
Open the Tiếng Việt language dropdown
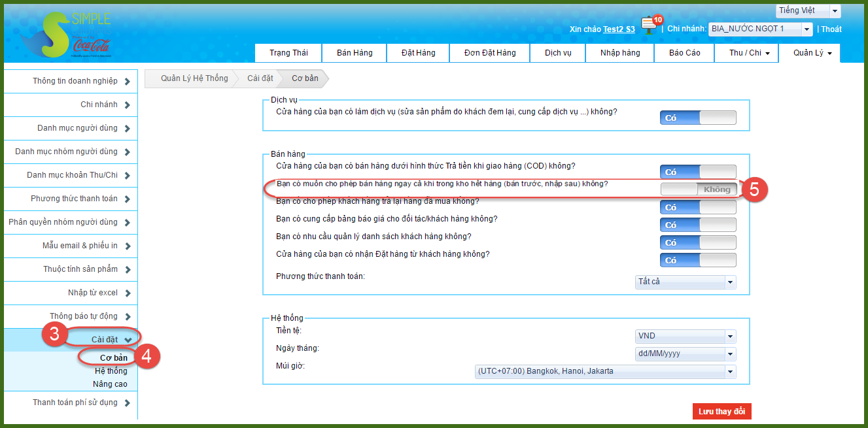[808, 11]
